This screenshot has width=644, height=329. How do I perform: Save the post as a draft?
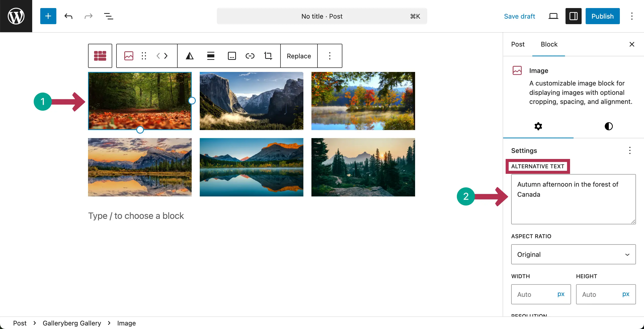coord(519,16)
